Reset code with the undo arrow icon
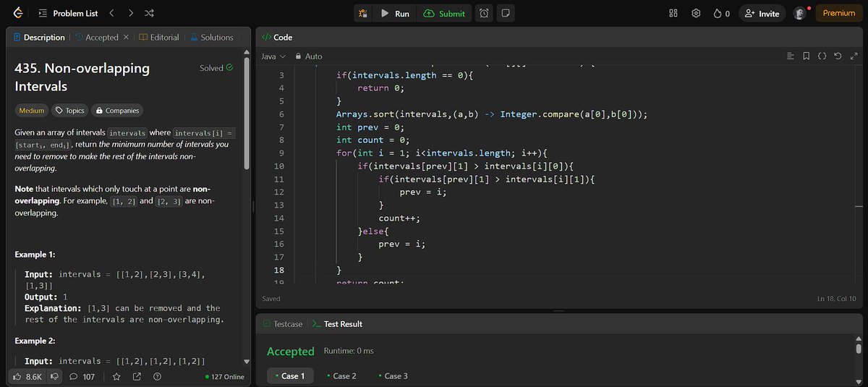Screen dimensions: 868x387 838,56
